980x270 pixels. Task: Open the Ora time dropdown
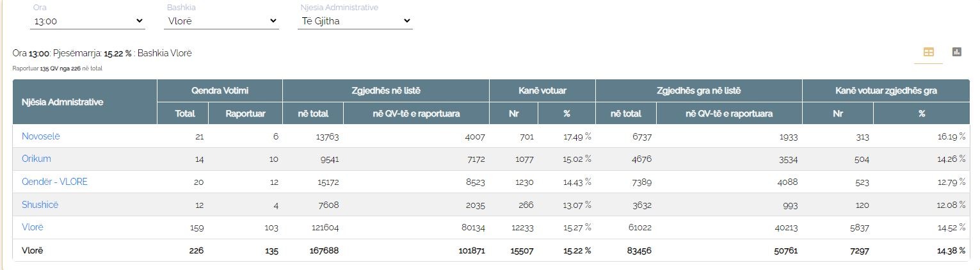tap(88, 20)
